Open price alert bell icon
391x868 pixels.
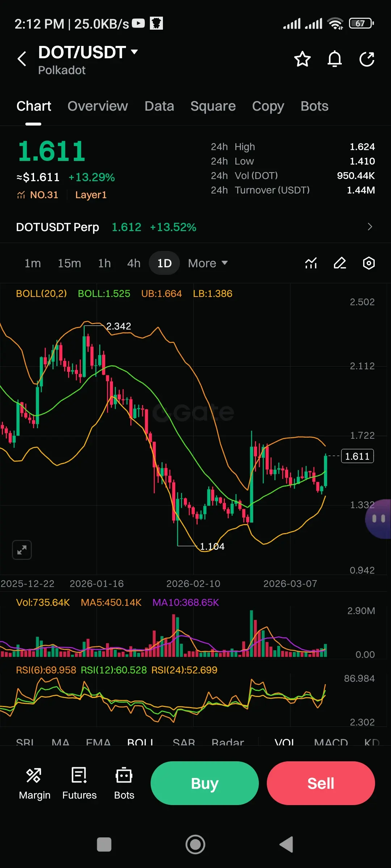[x=335, y=59]
